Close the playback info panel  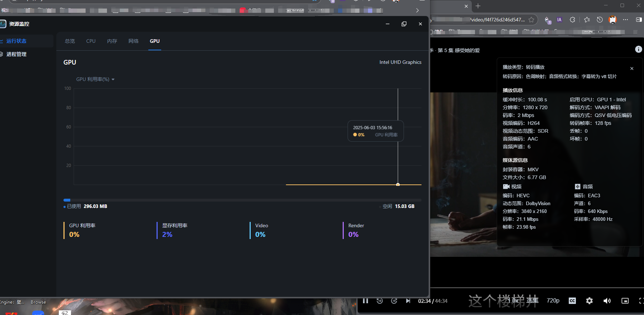pyautogui.click(x=632, y=68)
